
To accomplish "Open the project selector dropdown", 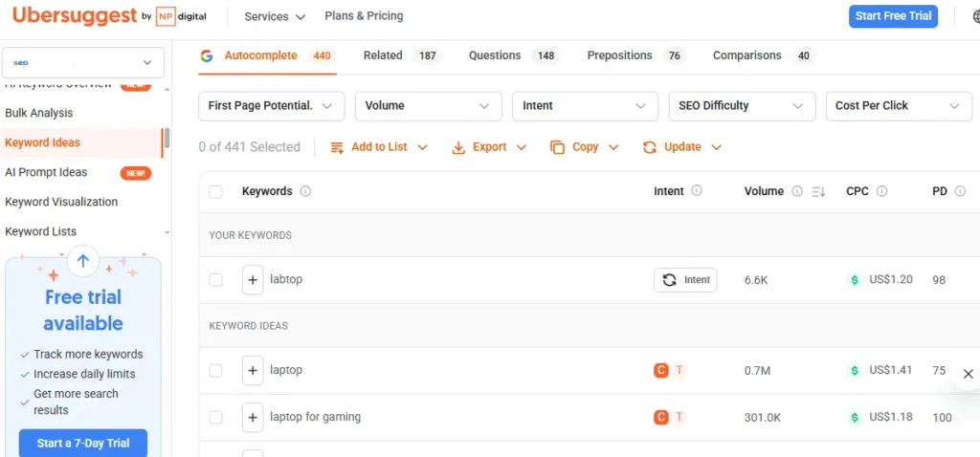I will (83, 62).
